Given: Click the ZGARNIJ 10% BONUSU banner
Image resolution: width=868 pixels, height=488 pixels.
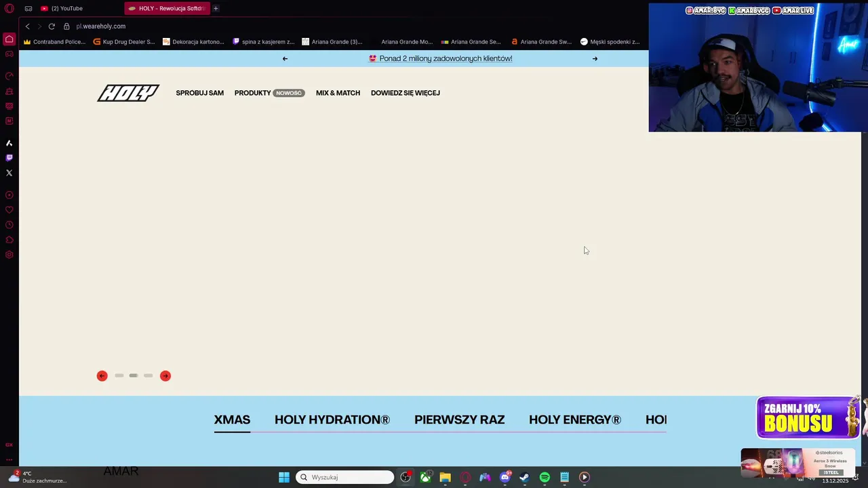Looking at the screenshot, I should (x=807, y=418).
